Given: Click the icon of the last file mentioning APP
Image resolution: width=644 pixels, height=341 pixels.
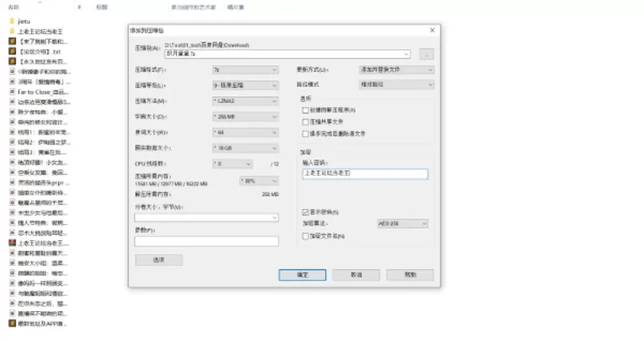Looking at the screenshot, I should (x=12, y=324).
